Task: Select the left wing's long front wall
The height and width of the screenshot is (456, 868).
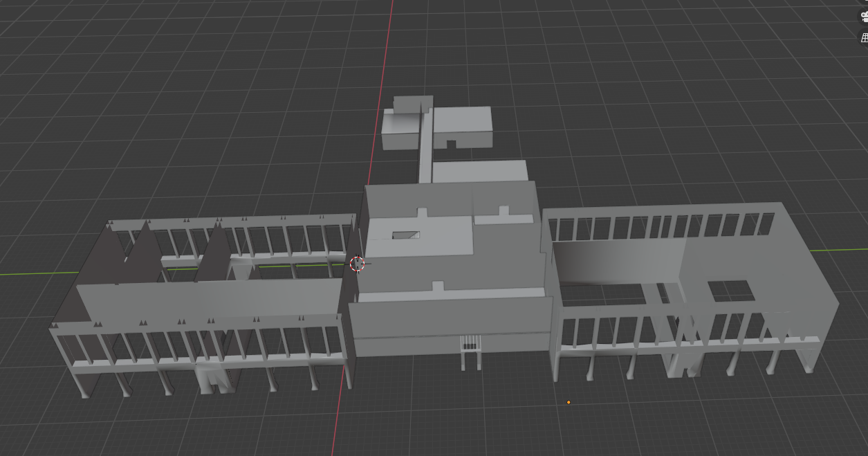Action: [x=207, y=300]
